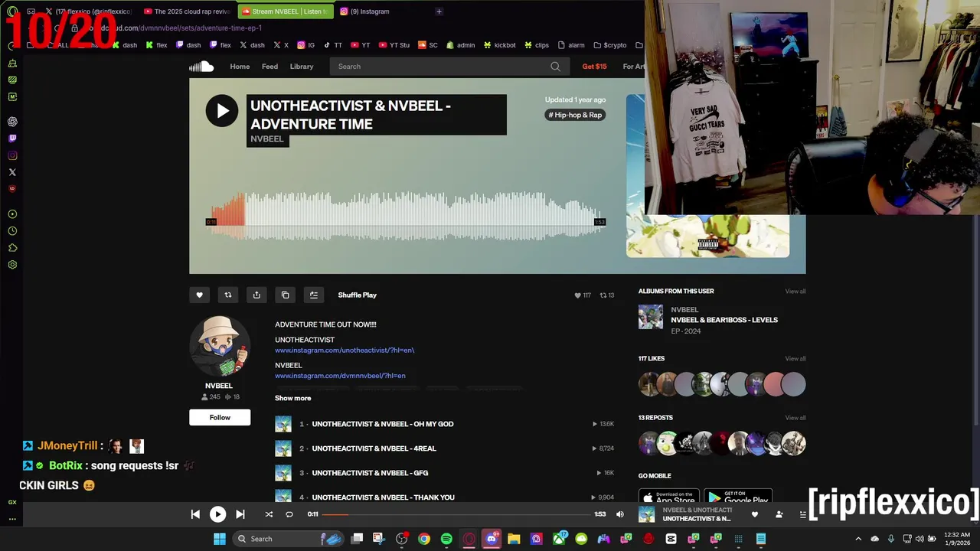Repost the Adventure Time playlist
The height and width of the screenshot is (551, 980).
tap(227, 295)
